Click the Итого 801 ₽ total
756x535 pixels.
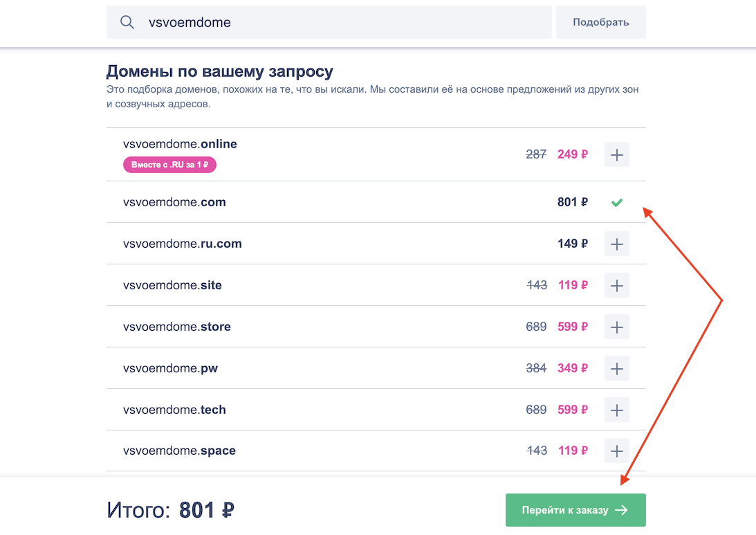click(x=170, y=511)
